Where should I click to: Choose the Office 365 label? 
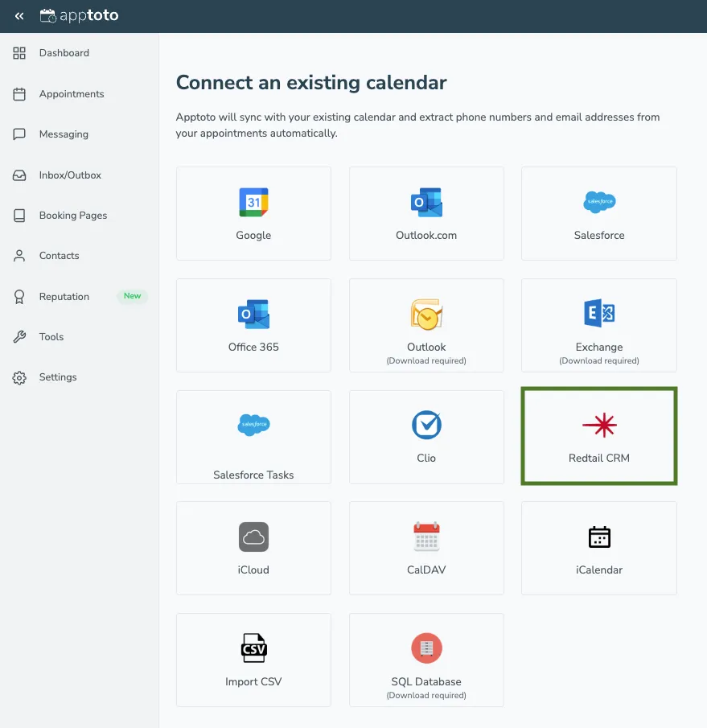(x=253, y=348)
